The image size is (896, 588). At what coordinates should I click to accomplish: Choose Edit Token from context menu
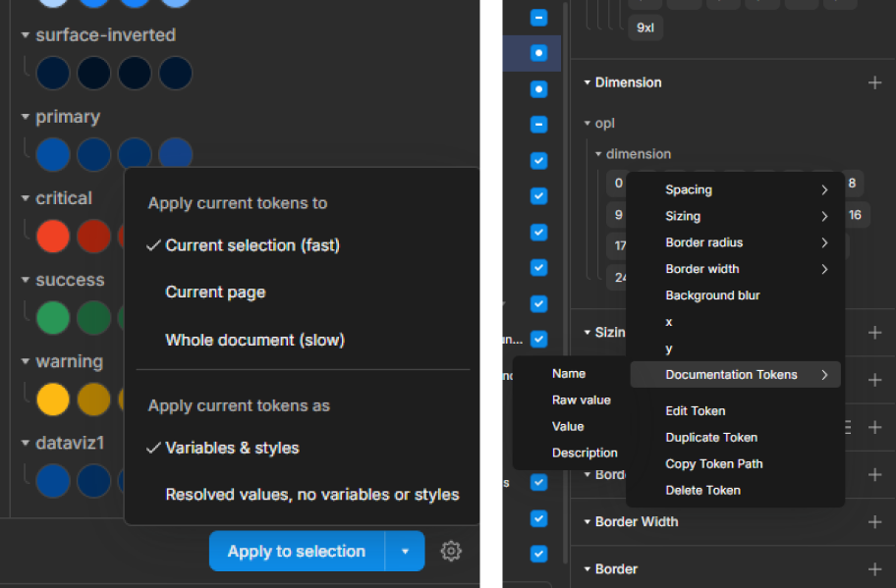pos(696,411)
